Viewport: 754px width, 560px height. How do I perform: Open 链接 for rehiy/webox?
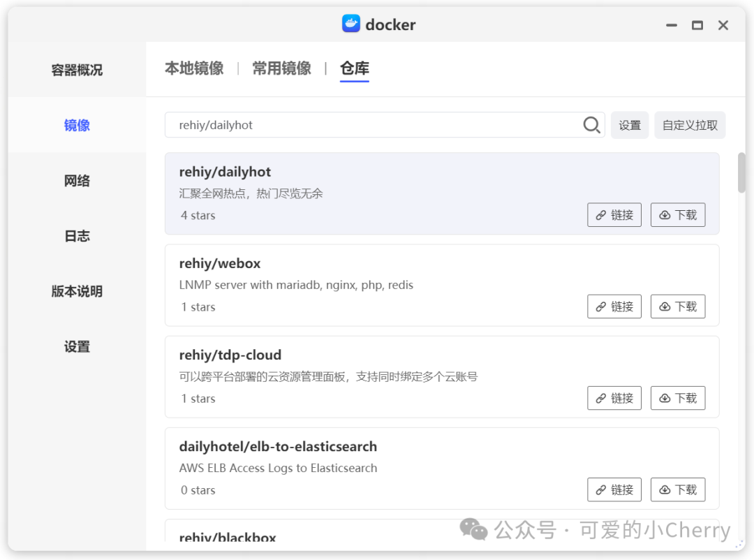pyautogui.click(x=614, y=307)
